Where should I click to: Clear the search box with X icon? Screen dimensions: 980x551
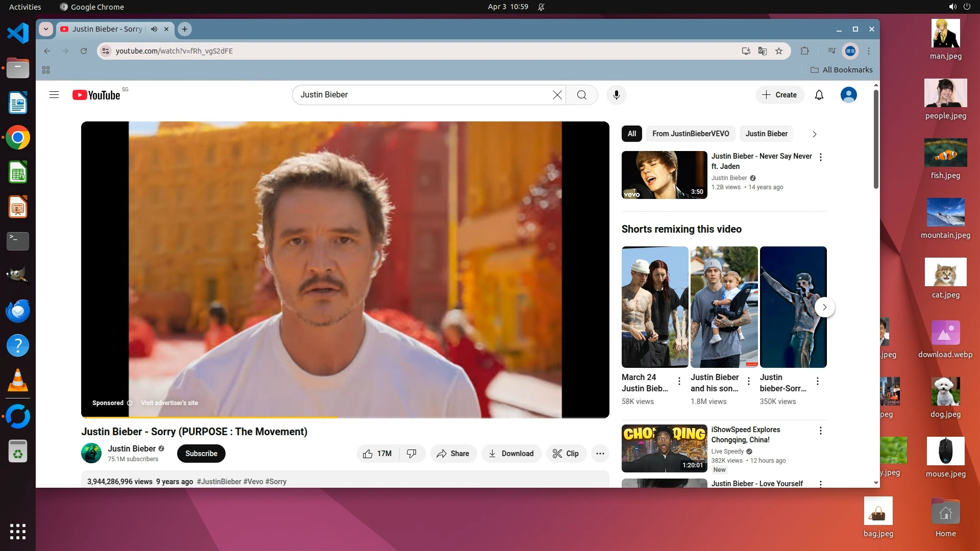tap(557, 95)
